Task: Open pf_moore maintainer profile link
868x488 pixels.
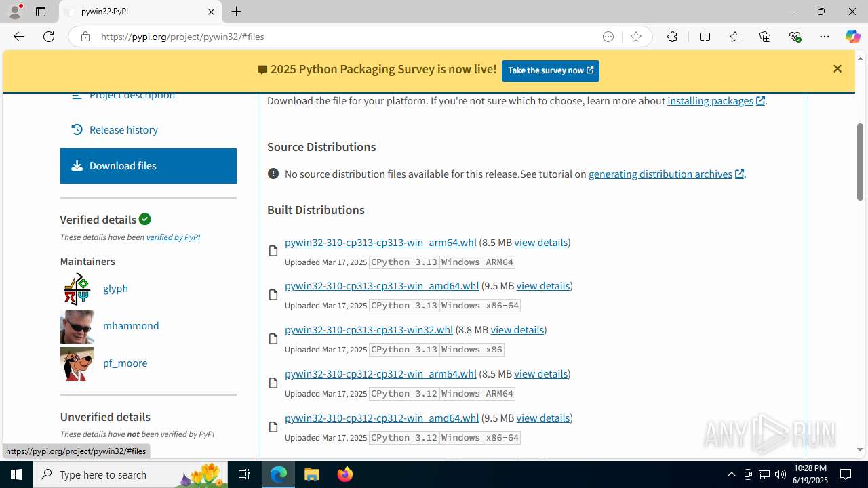Action: coord(125,363)
